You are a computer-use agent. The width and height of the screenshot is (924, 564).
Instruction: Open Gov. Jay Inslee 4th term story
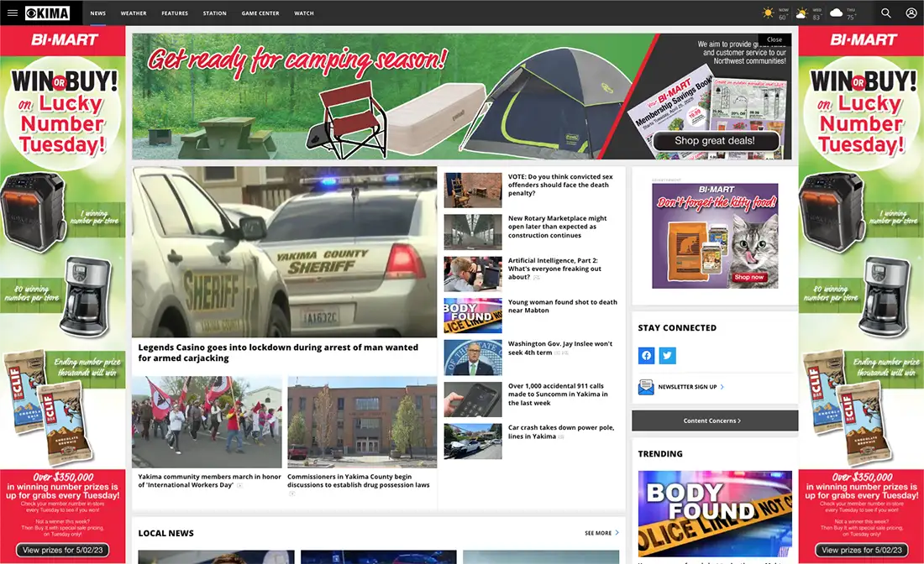(560, 348)
